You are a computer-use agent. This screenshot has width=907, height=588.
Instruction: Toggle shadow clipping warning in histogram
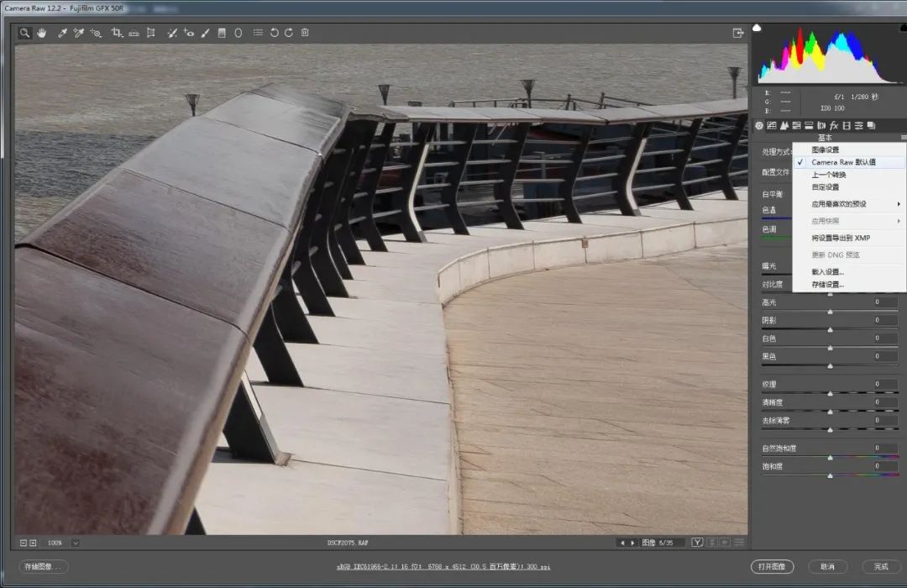point(758,28)
